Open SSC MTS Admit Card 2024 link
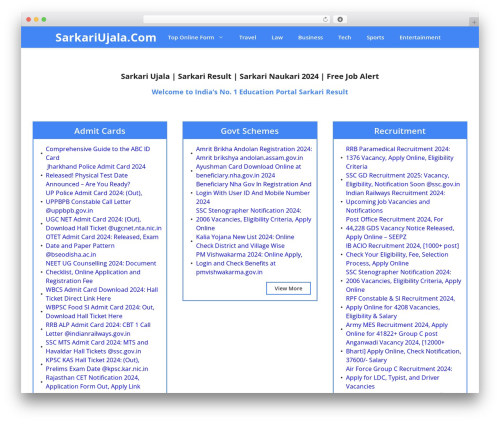 click(x=97, y=347)
